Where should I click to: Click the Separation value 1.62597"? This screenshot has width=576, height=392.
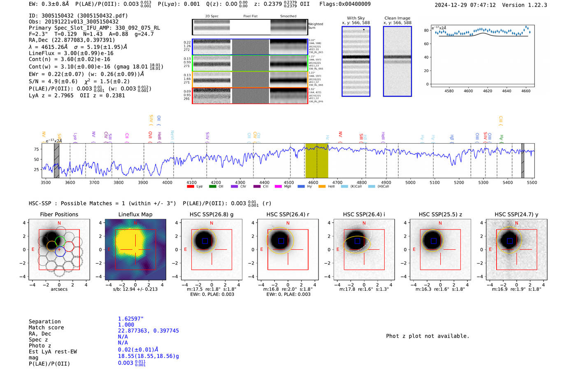[131, 319]
